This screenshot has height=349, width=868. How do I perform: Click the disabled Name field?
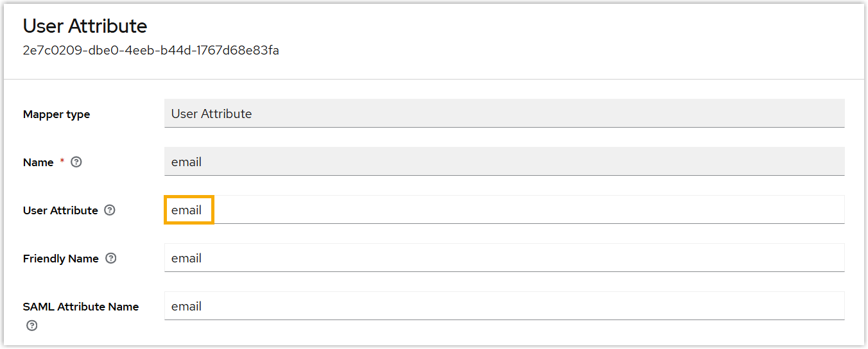(504, 162)
